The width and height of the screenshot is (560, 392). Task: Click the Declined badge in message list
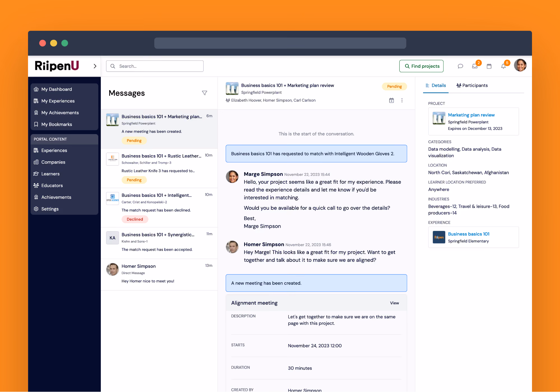tap(135, 219)
